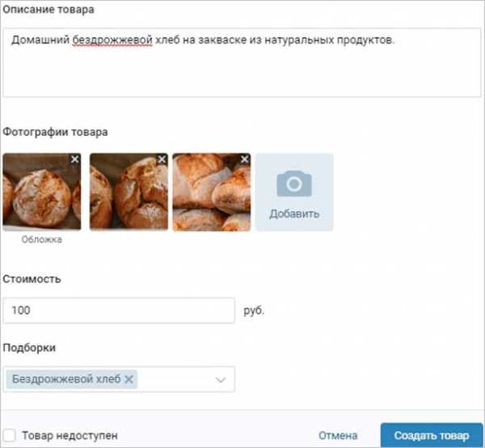The width and height of the screenshot is (485, 448).
Task: Click the Товар недоступен label text
Action: tap(70, 436)
